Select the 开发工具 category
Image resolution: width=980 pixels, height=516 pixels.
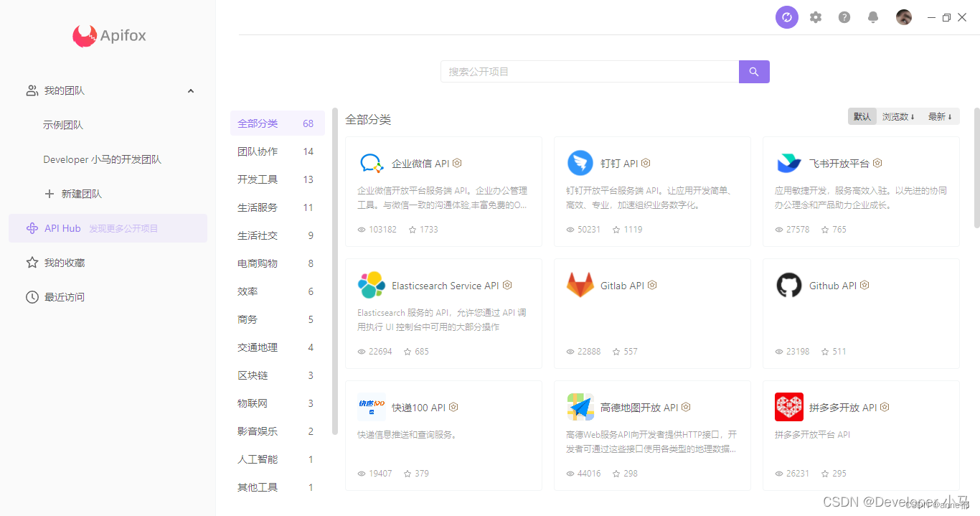point(277,179)
